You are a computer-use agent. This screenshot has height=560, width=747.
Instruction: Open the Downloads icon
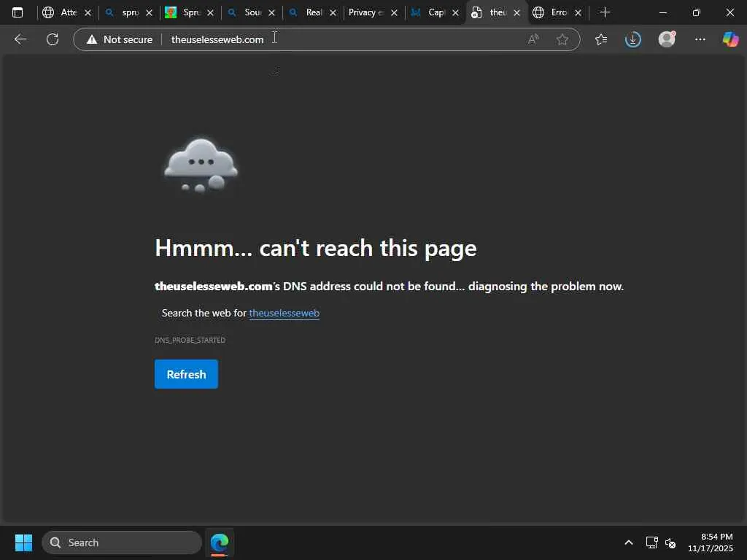tap(632, 39)
